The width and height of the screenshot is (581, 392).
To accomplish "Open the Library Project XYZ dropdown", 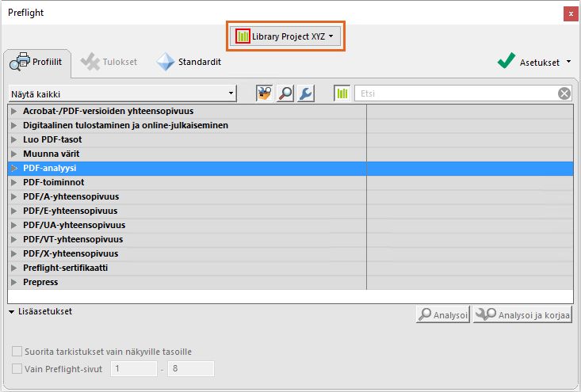I will 285,36.
